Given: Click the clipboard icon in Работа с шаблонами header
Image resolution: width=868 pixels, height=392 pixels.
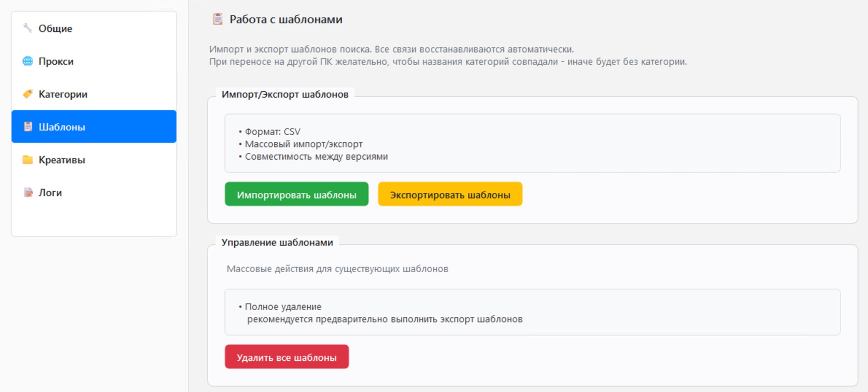Looking at the screenshot, I should tap(218, 19).
